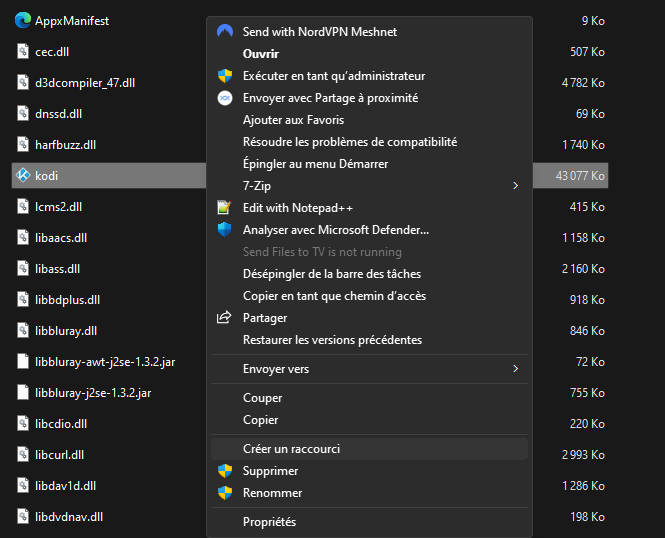Click the 9 Ko size value
This screenshot has width=665, height=538.
pyautogui.click(x=593, y=21)
